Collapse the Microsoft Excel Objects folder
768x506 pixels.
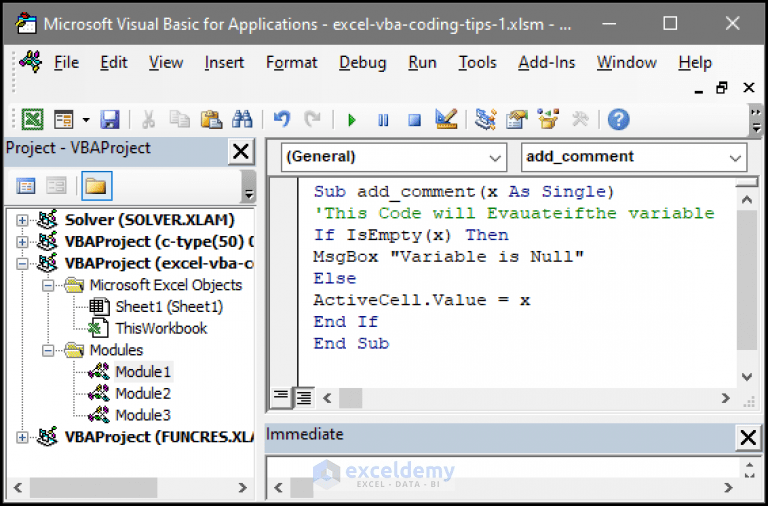[48, 285]
